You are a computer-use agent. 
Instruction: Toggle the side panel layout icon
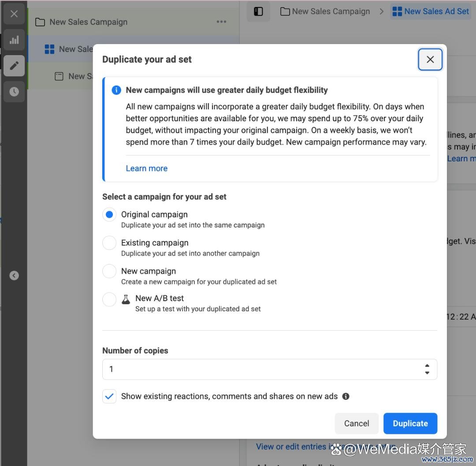point(258,11)
